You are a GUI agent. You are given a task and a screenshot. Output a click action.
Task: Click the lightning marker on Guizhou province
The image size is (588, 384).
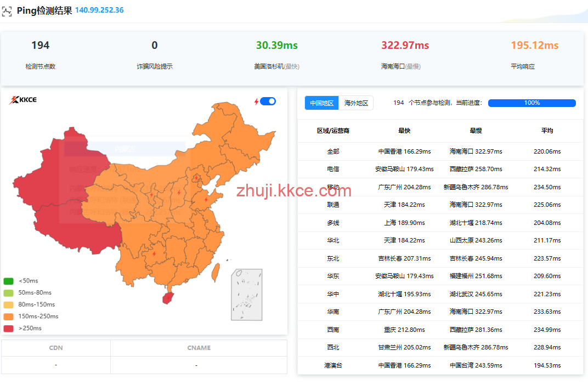154,253
